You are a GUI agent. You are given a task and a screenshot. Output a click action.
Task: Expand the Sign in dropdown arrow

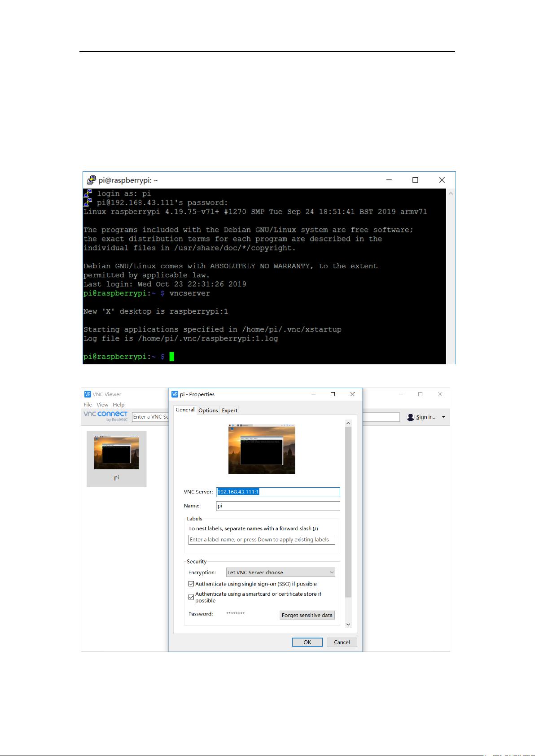click(443, 417)
